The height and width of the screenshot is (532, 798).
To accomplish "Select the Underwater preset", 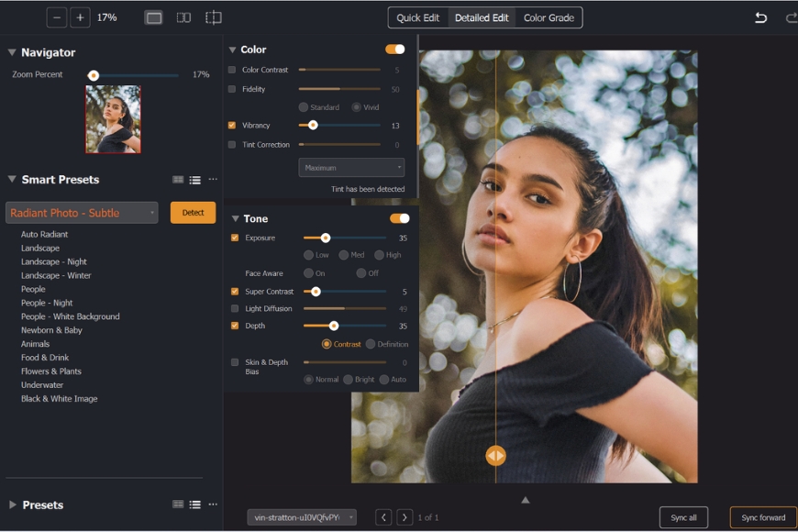I will pos(42,385).
